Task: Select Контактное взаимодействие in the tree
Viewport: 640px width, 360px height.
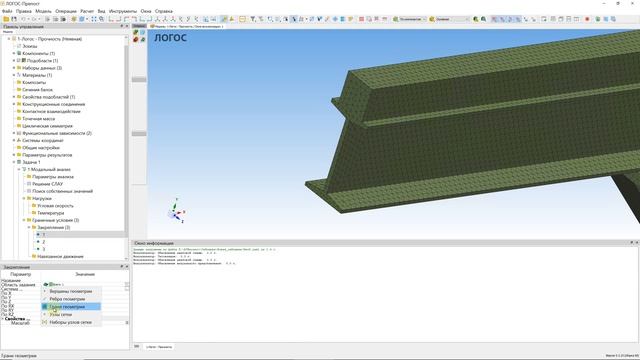Action: (51, 111)
